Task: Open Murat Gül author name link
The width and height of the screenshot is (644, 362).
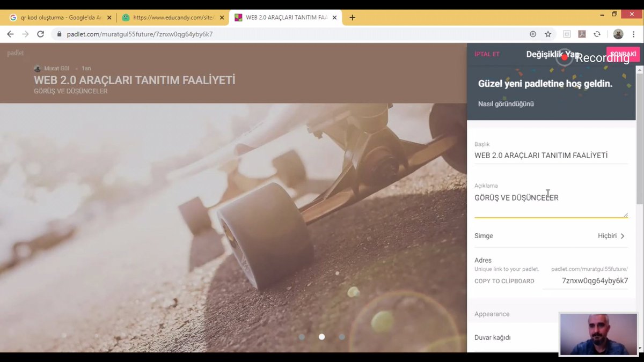Action: 57,69
